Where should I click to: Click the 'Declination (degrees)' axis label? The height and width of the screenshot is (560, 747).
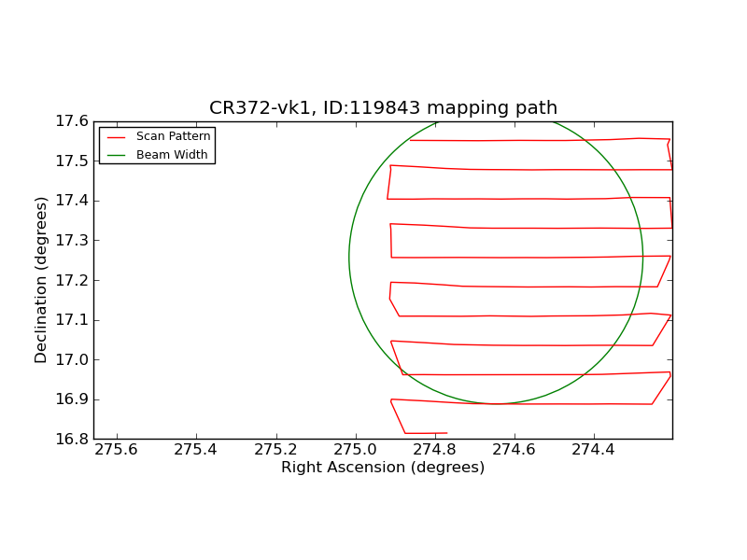pos(41,281)
